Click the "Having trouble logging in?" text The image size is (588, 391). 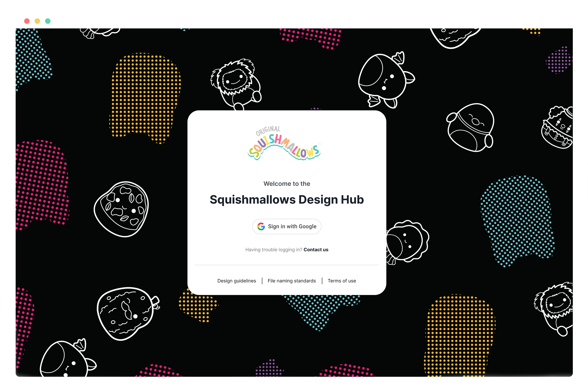tap(274, 250)
